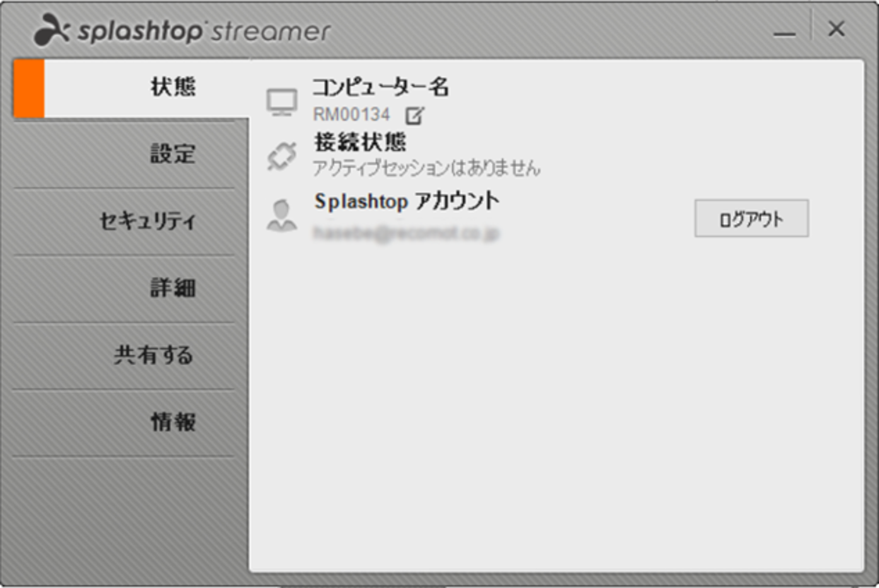Click the Splashtop account user icon
Screen dimensions: 879x588
click(281, 216)
